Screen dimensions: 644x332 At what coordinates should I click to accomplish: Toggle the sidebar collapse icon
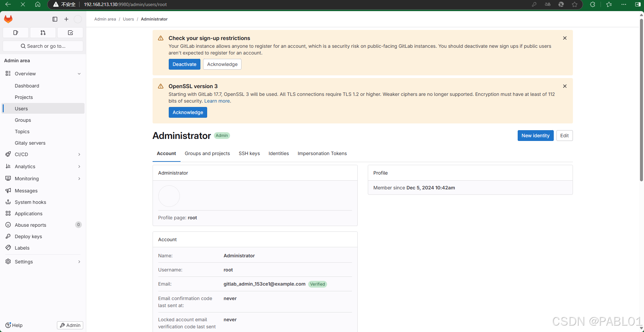pyautogui.click(x=55, y=19)
